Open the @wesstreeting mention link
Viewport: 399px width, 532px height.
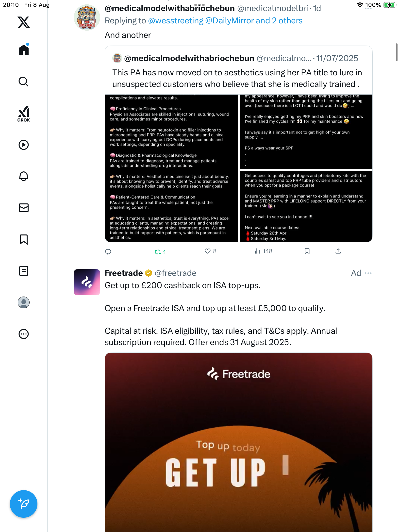coord(176,21)
